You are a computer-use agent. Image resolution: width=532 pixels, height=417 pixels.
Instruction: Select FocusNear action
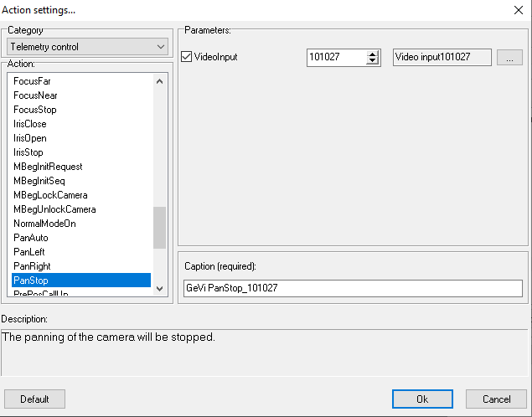coord(35,95)
